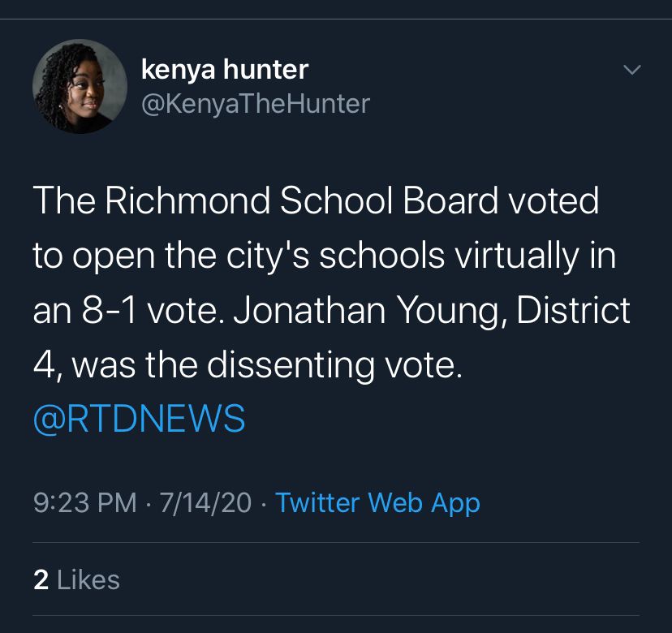
Task: Select the kenya hunter display name
Action: click(x=224, y=69)
